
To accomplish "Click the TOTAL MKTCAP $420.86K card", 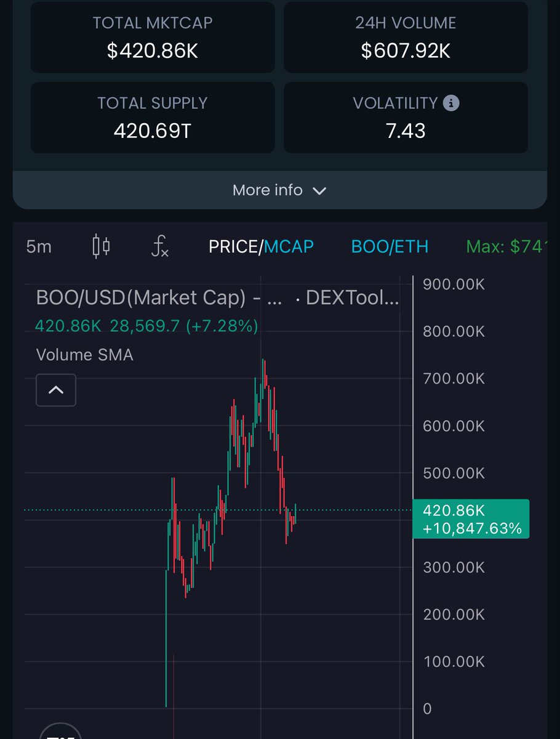I will (x=153, y=37).
